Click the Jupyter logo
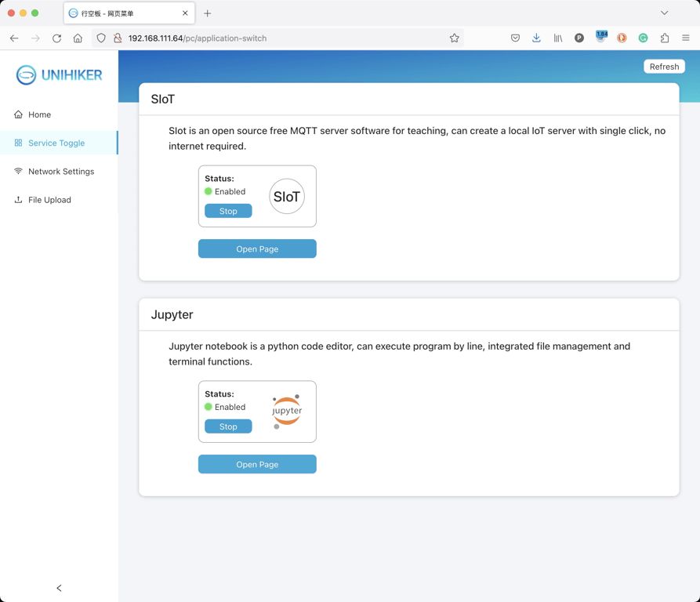The height and width of the screenshot is (602, 700). 287,412
